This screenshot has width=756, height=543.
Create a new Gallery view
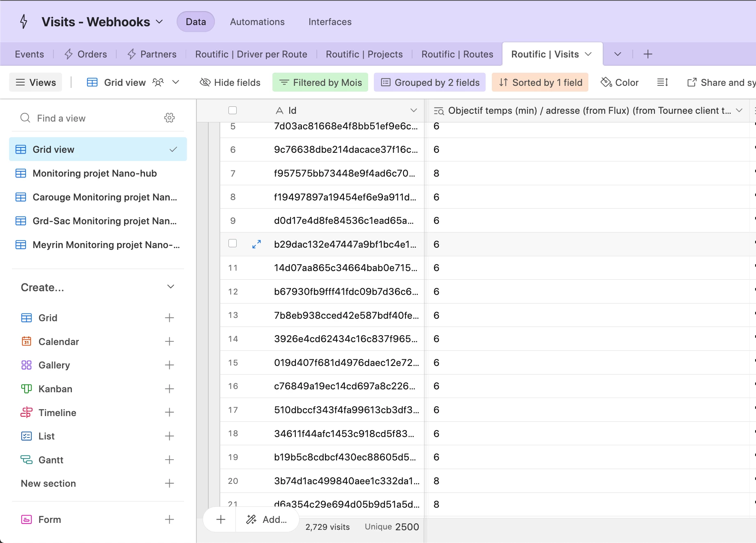tap(170, 365)
